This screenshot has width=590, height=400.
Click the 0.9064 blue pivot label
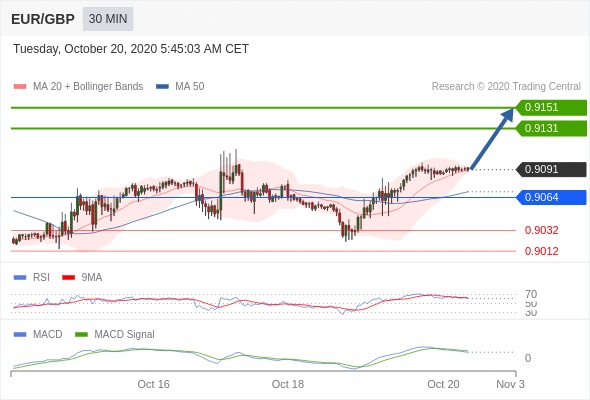(x=551, y=197)
